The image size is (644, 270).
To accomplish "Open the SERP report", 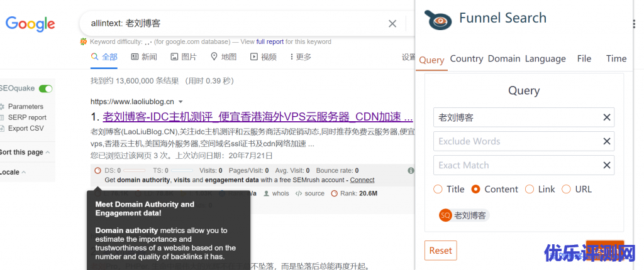I will (27, 117).
